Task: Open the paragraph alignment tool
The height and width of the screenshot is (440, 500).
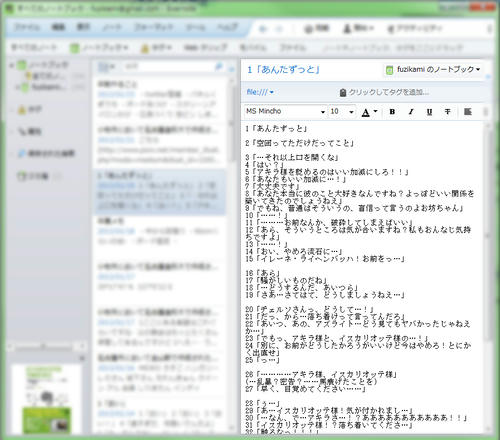Action: tap(468, 112)
